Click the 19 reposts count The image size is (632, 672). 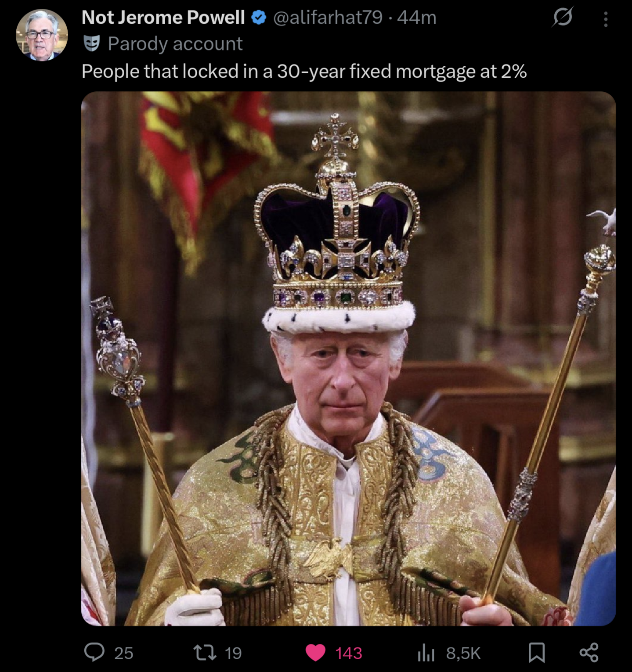tap(233, 653)
